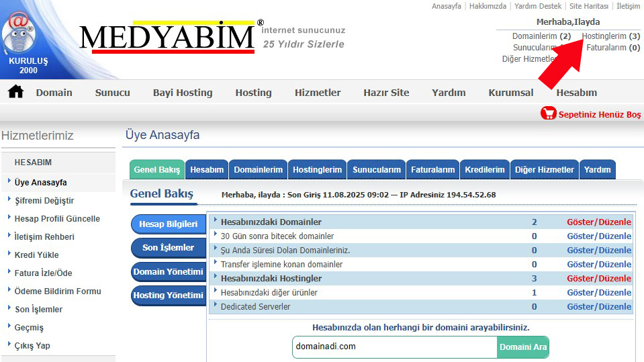Open Domain main menu
This screenshot has width=644, height=362.
54,93
